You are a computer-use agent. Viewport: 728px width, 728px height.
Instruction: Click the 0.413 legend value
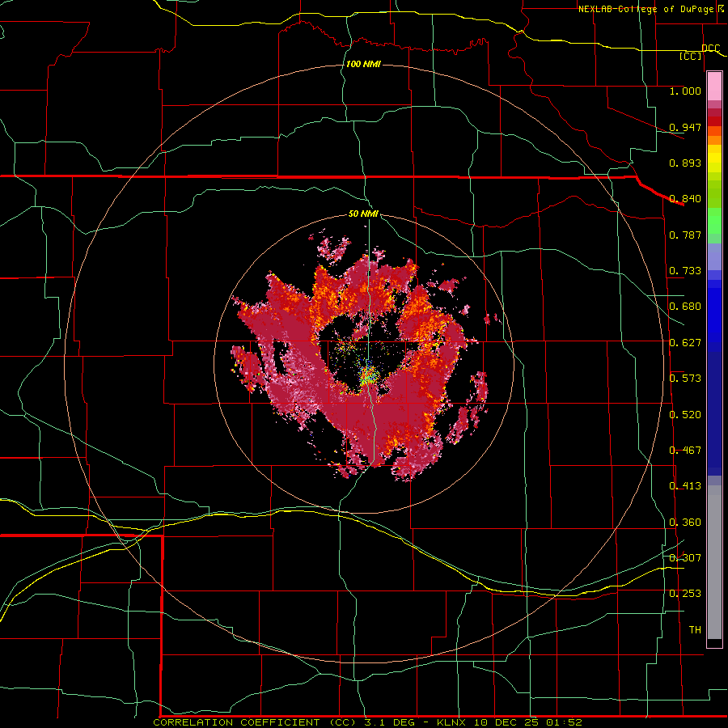click(x=685, y=486)
